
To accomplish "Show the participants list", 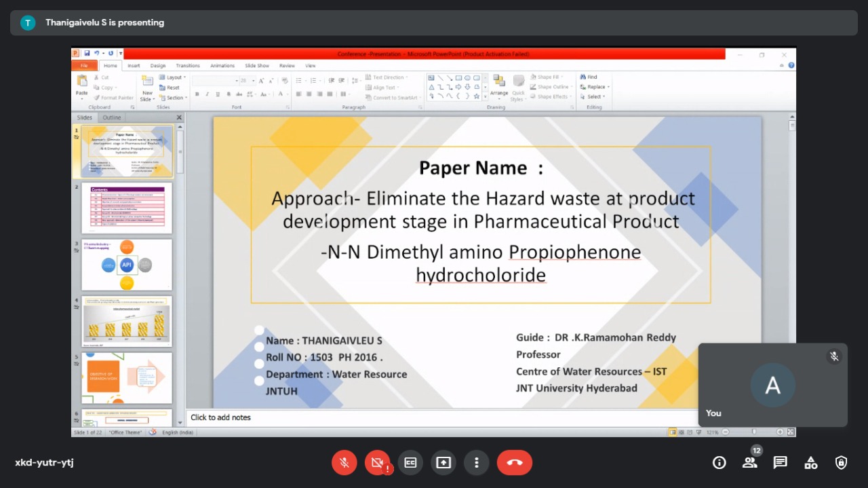I will [750, 463].
